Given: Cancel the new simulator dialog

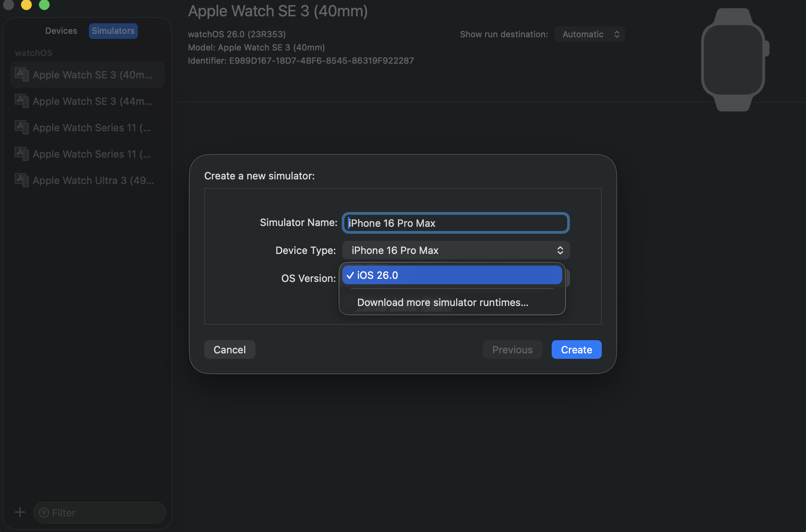Looking at the screenshot, I should click(229, 349).
